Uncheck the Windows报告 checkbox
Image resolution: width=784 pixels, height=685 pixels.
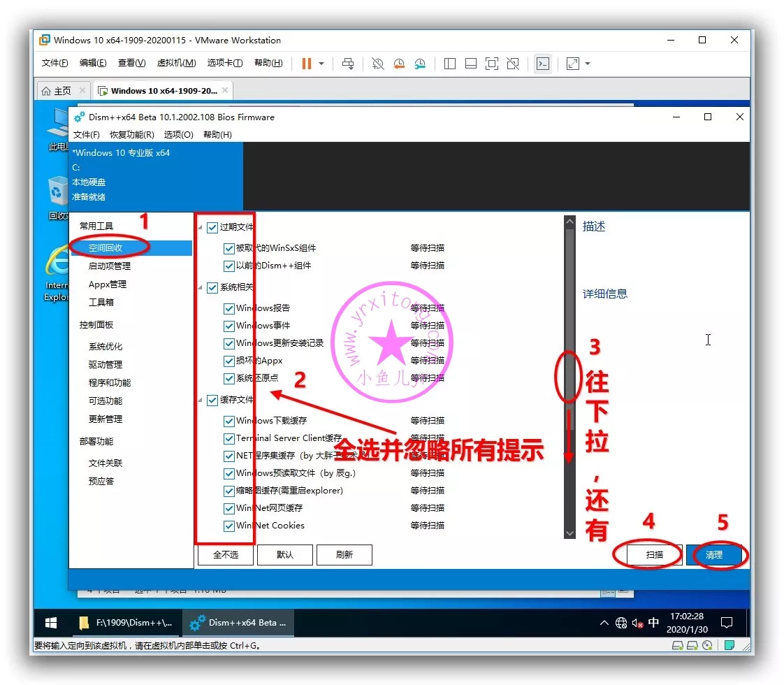click(228, 308)
